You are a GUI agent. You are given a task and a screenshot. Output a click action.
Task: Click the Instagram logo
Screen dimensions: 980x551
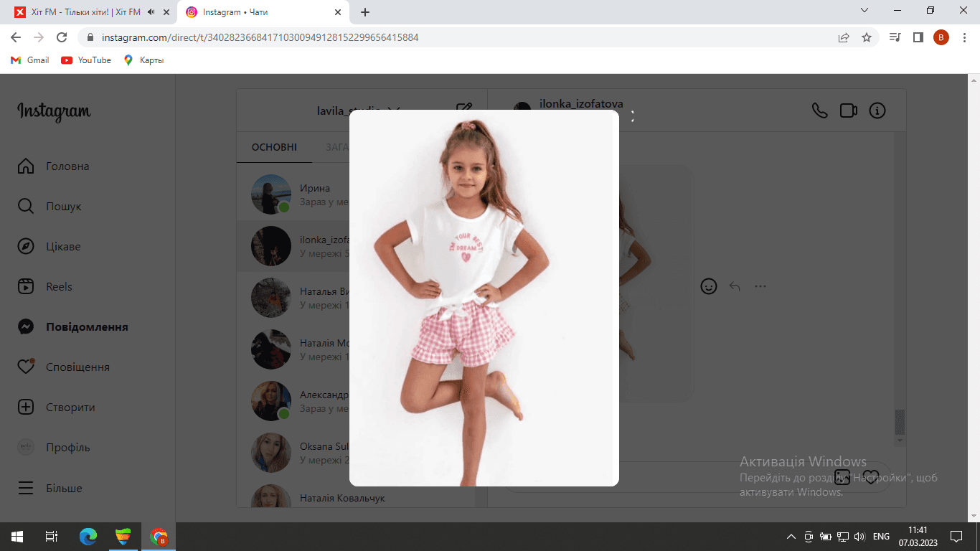click(x=54, y=112)
